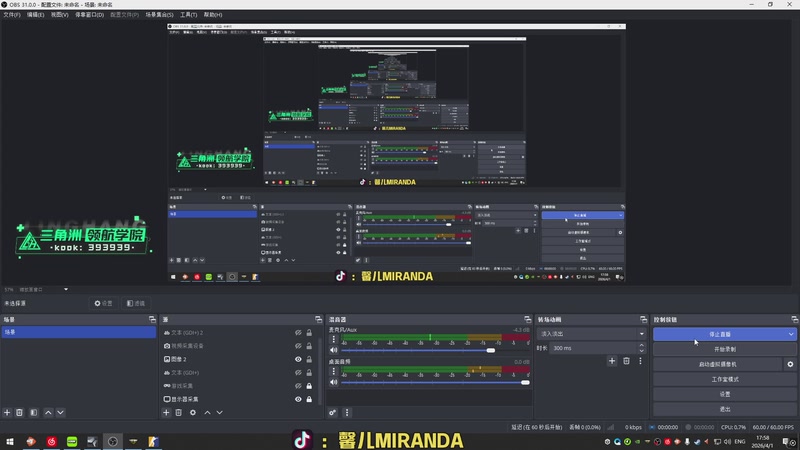Open 设置 in the 控制按钮 panel
This screenshot has height=450, width=800.
724,394
